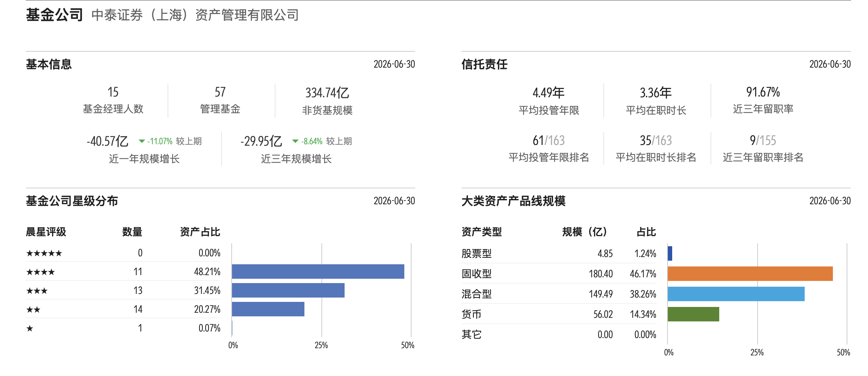Select the light blue 混合型 bar
Viewport: 868px width, 376px height.
pos(736,294)
